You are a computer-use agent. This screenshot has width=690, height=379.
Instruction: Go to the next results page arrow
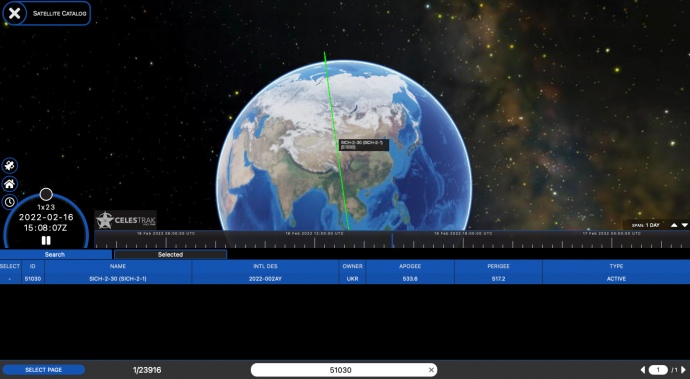coord(683,370)
